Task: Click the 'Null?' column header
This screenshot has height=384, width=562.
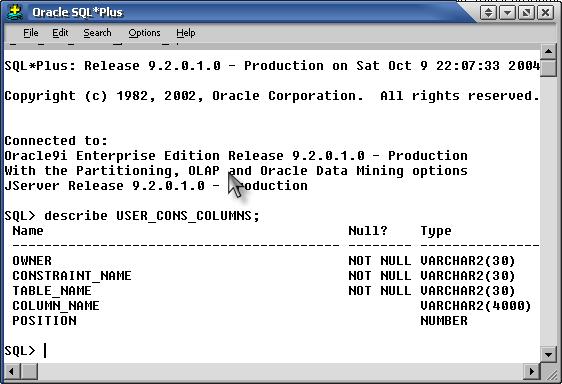Action: pyautogui.click(x=368, y=231)
